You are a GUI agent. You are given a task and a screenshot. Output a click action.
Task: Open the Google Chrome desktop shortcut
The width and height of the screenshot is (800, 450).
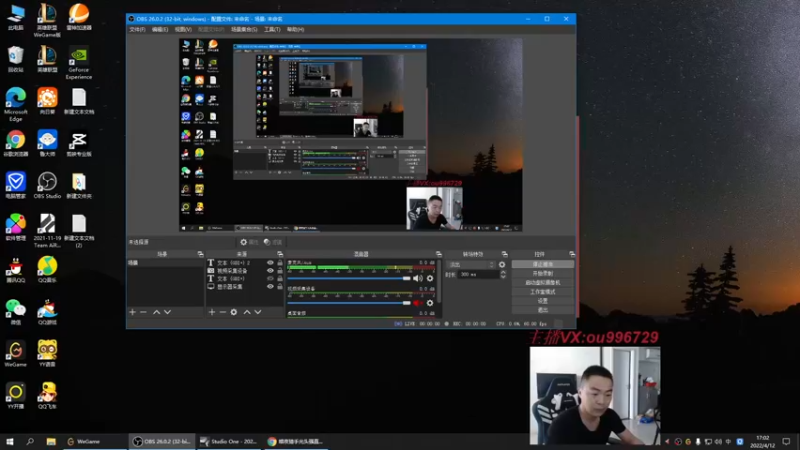point(15,143)
